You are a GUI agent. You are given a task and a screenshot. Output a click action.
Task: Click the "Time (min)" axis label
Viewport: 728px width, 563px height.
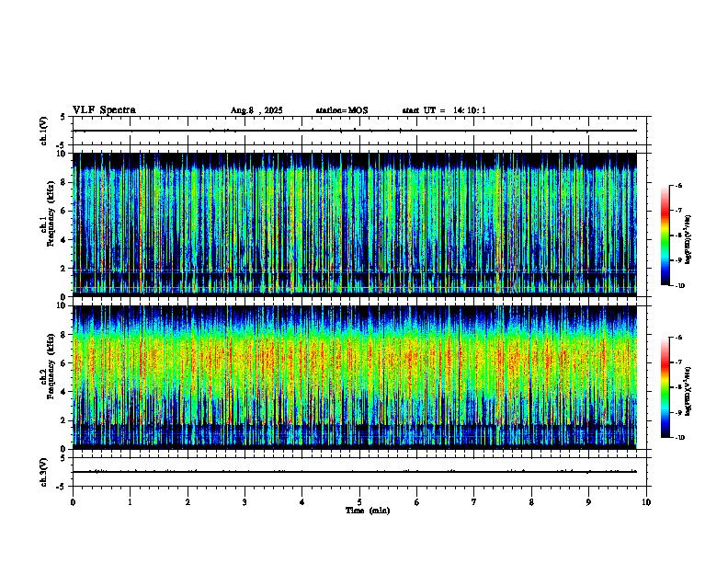(x=368, y=511)
